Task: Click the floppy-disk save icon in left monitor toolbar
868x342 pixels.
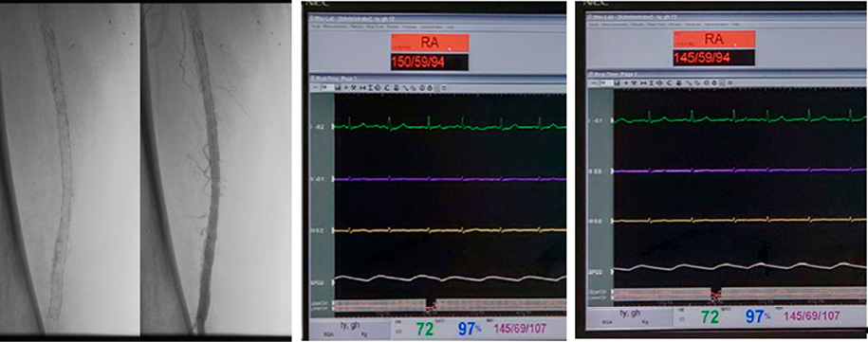Action: (x=339, y=88)
